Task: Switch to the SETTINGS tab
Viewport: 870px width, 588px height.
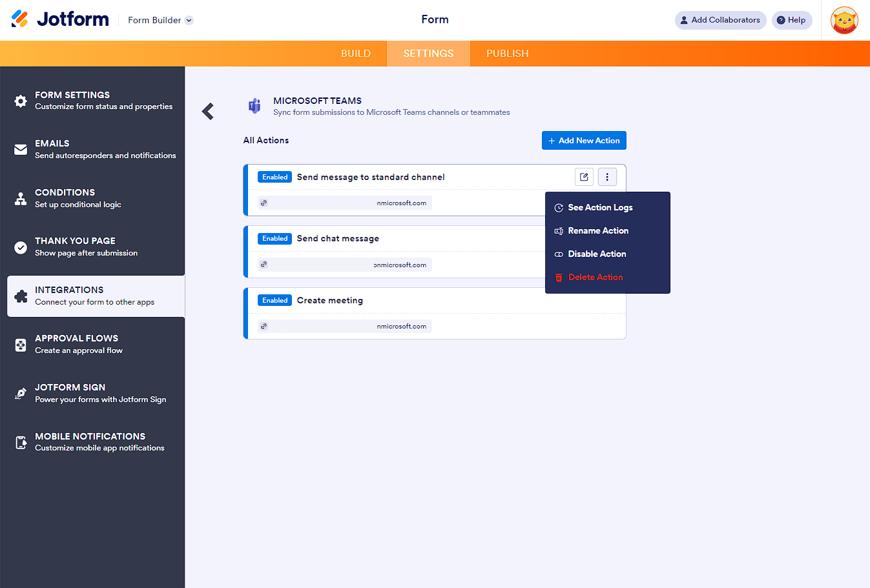Action: point(428,54)
